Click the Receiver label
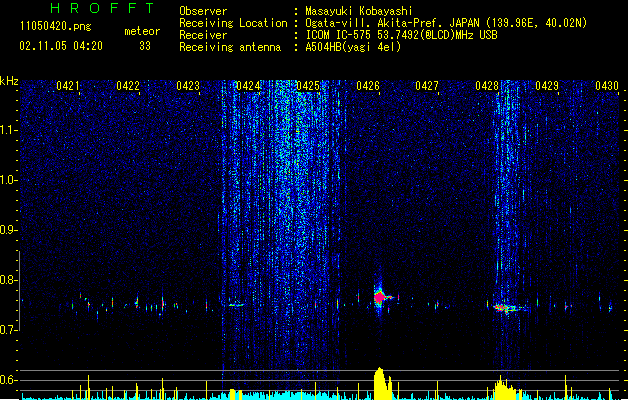The height and width of the screenshot is (400, 629). 203,35
